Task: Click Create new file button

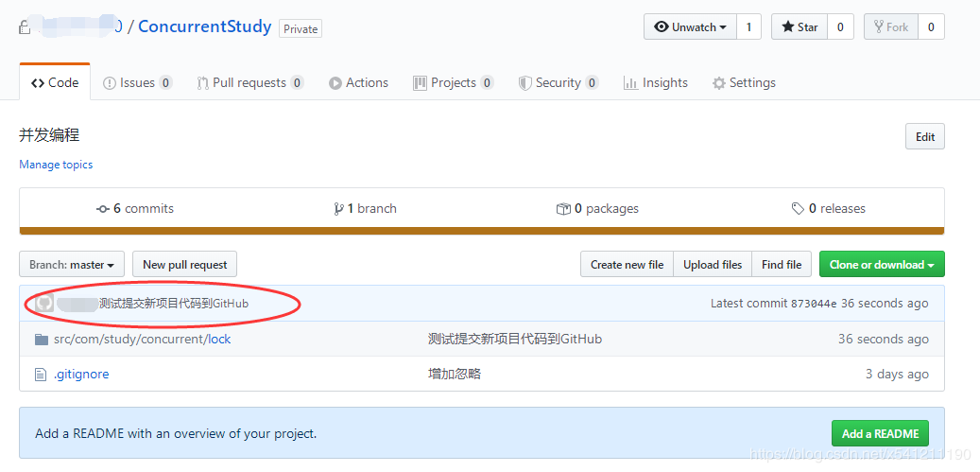Action: pyautogui.click(x=627, y=265)
